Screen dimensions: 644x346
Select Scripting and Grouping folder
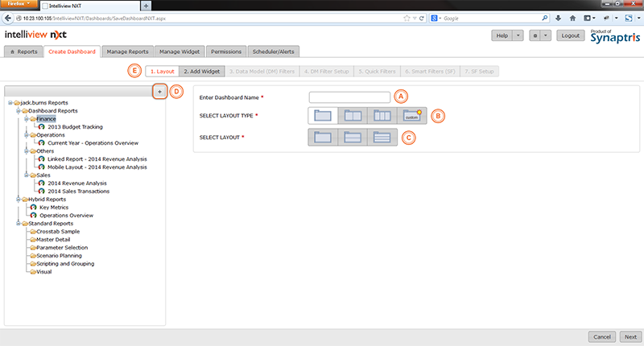click(x=65, y=263)
